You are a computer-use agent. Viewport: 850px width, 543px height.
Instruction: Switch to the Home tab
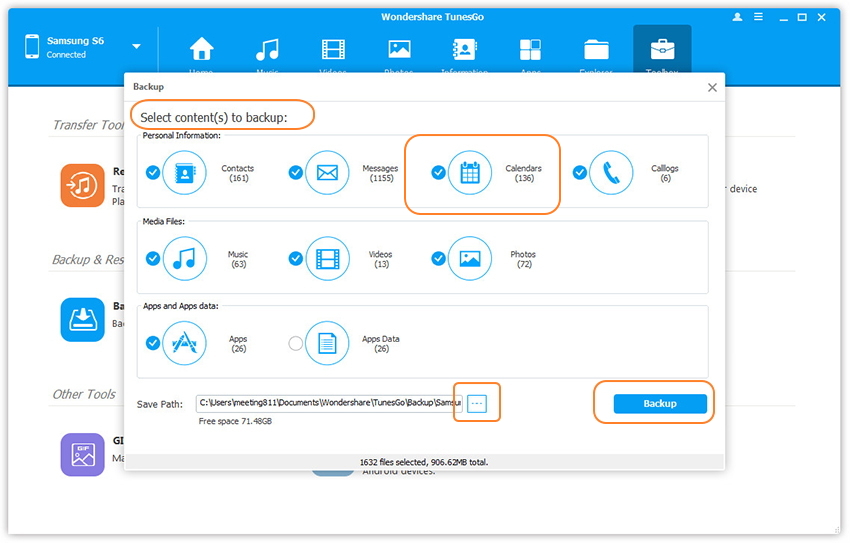202,54
